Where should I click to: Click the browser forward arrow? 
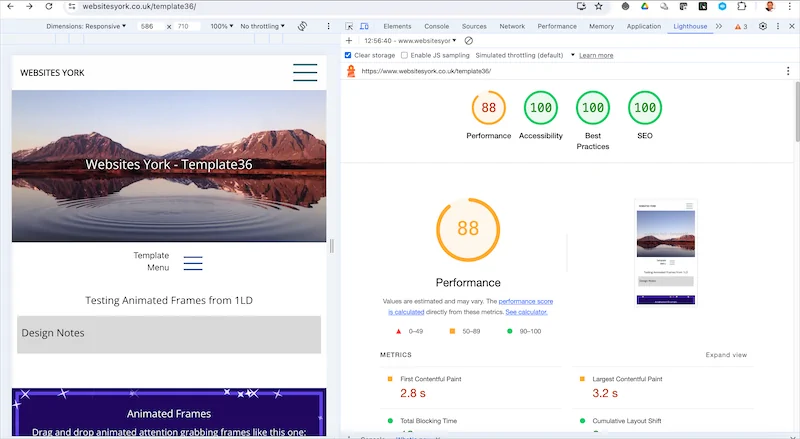coord(29,7)
